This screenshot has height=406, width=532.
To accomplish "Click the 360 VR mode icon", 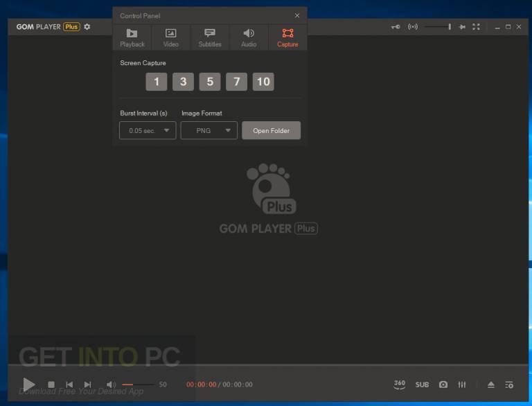I will point(399,385).
